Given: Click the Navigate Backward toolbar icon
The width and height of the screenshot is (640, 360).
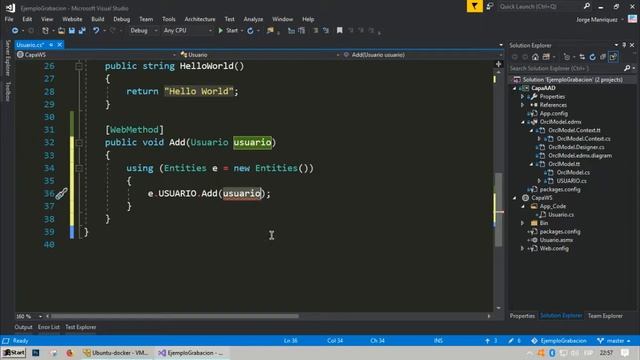Looking at the screenshot, I should tap(15, 31).
